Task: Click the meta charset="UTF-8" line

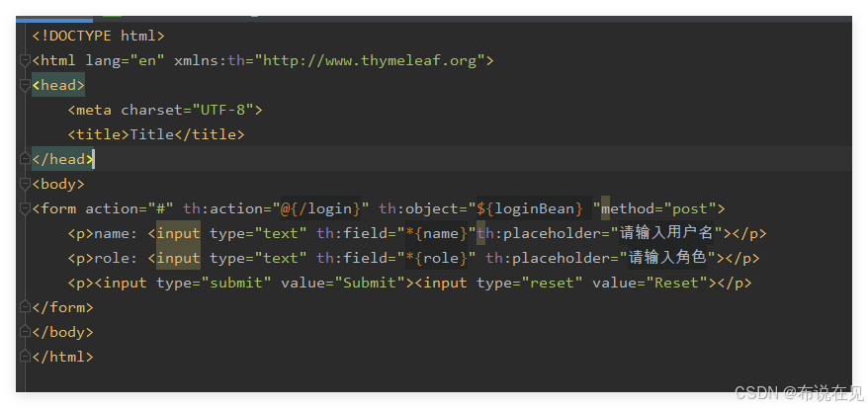Action: pos(165,110)
